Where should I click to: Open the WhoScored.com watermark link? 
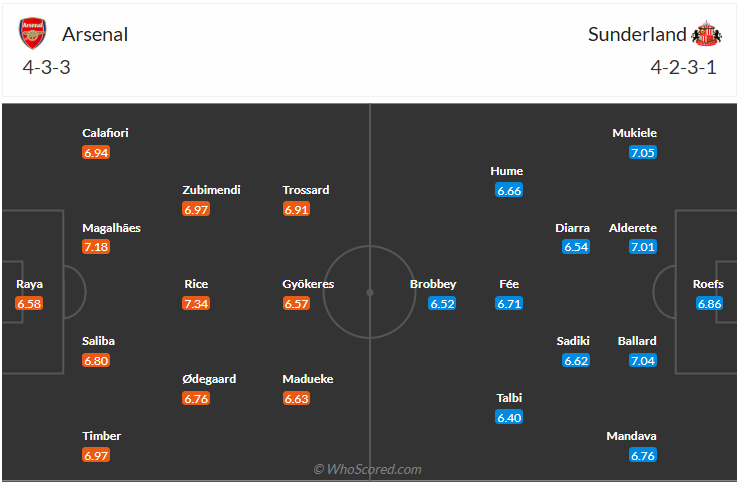point(367,469)
